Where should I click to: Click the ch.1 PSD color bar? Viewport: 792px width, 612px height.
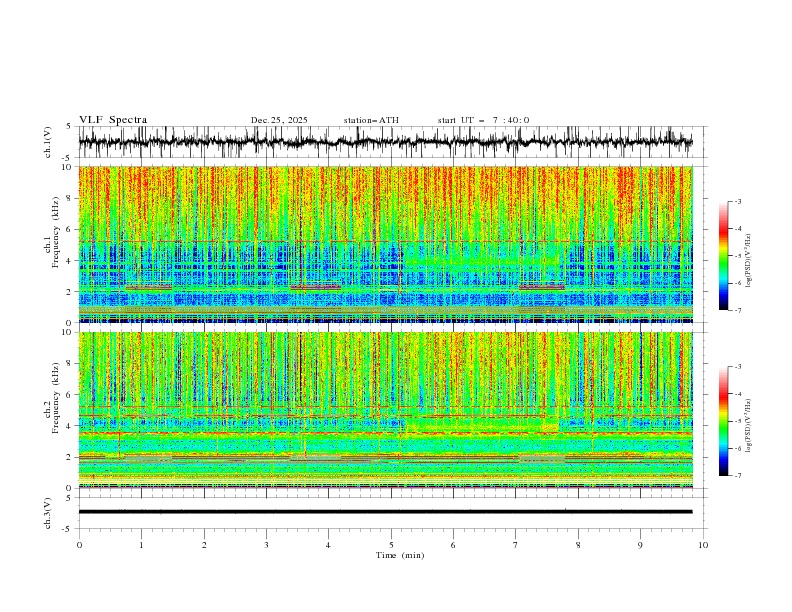[x=723, y=255]
